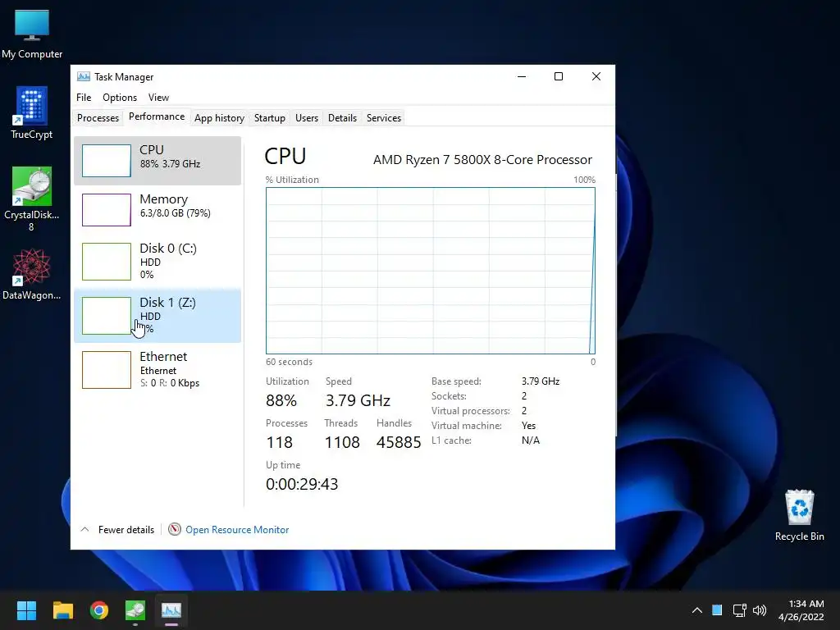Switch to the Processes tab
Screen dimensions: 840x630
(98, 118)
